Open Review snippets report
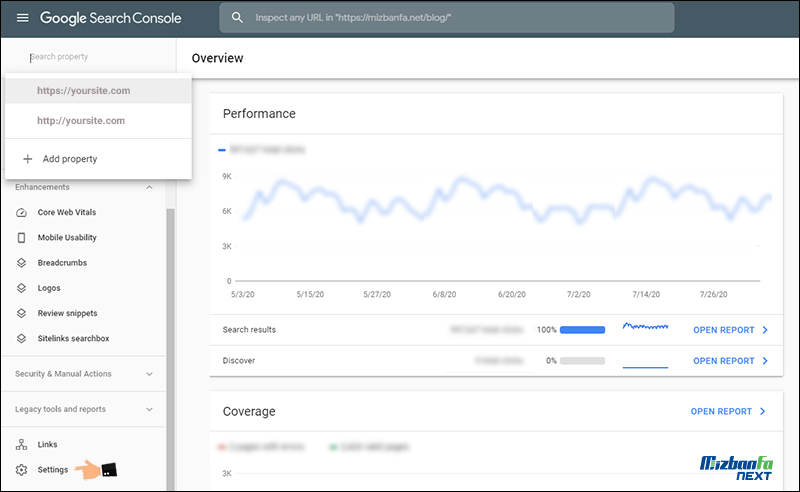Screen dimensions: 800x492 click(x=67, y=313)
